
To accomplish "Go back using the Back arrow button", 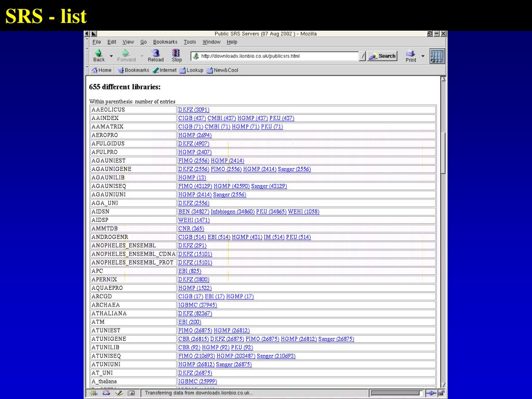I will point(99,56).
